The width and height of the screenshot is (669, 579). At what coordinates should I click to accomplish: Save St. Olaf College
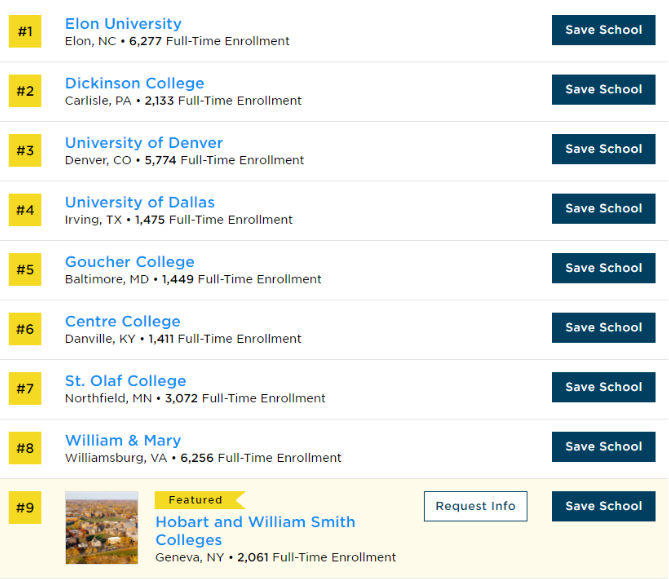tap(603, 387)
